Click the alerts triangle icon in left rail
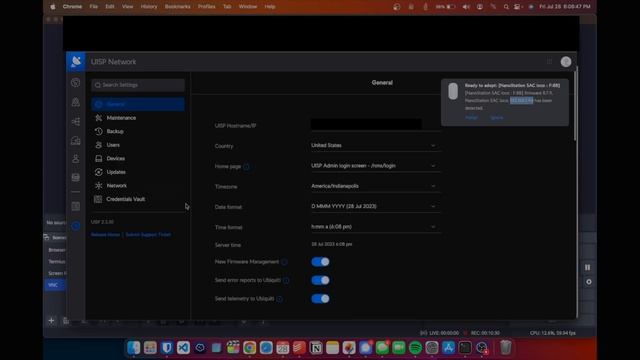This screenshot has width=640, height=360. tap(76, 102)
